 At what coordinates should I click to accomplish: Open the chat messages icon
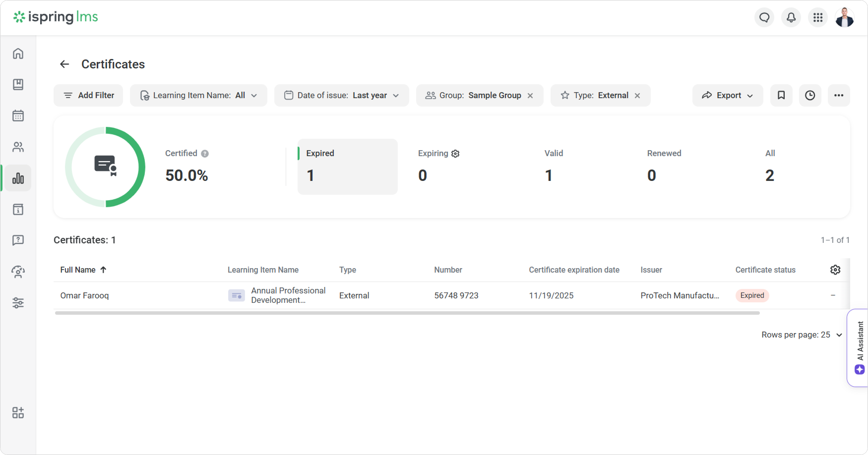click(764, 17)
